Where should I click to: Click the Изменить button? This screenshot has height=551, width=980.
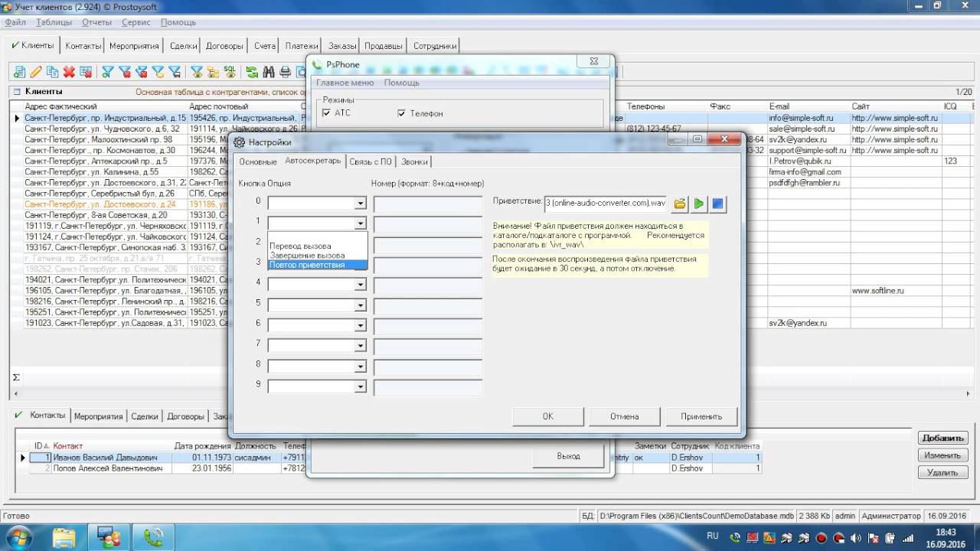coord(943,455)
